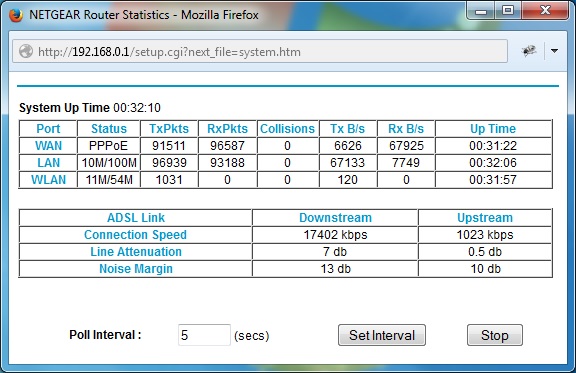Click WAN TxPkts value 91511

169,146
